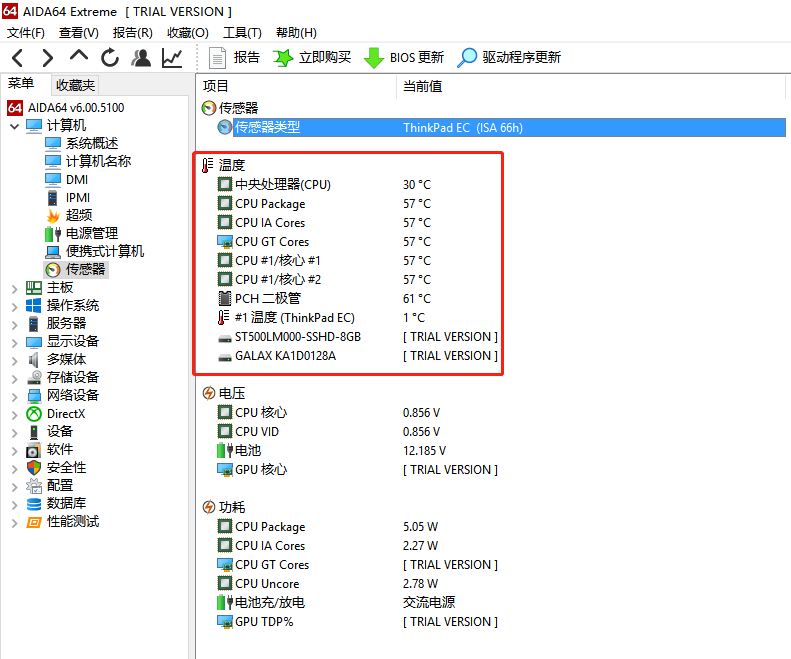This screenshot has width=791, height=659.
Task: Select the 传感器类型 row
Action: pos(501,128)
